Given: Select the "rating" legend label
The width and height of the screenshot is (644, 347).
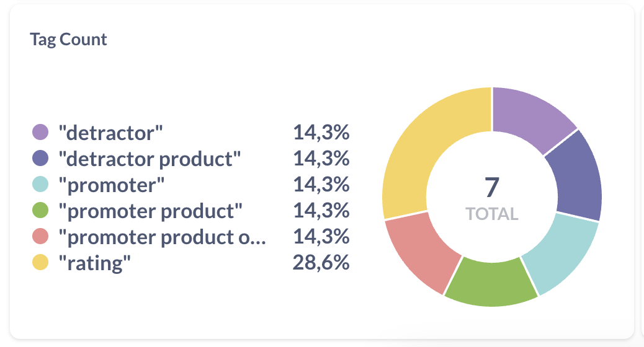Looking at the screenshot, I should point(94,263).
